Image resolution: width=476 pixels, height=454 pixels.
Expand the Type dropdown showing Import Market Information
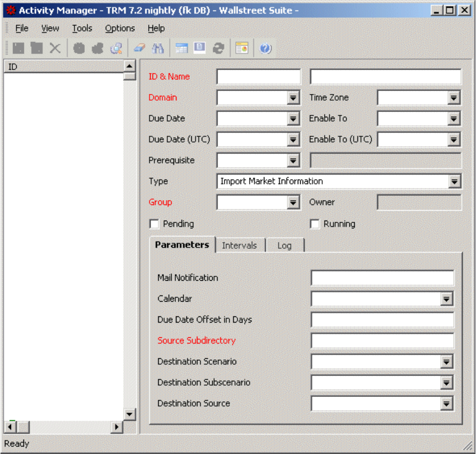tap(454, 181)
